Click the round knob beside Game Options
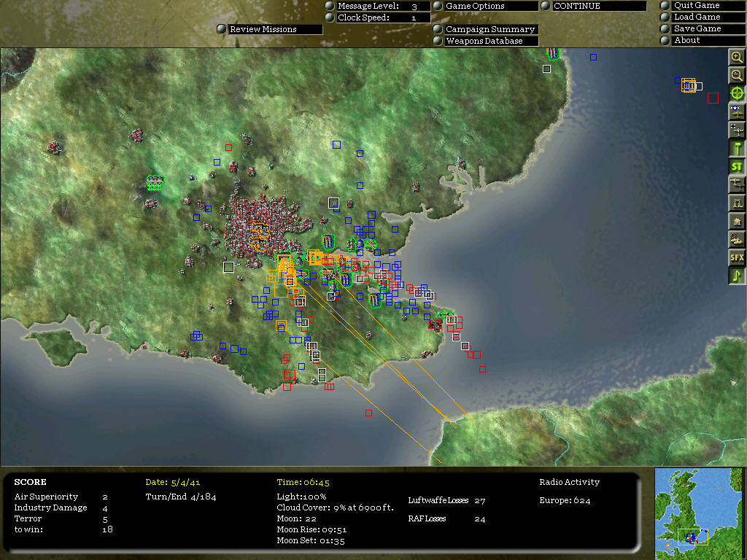Viewport: 747px width, 560px height. [438, 6]
